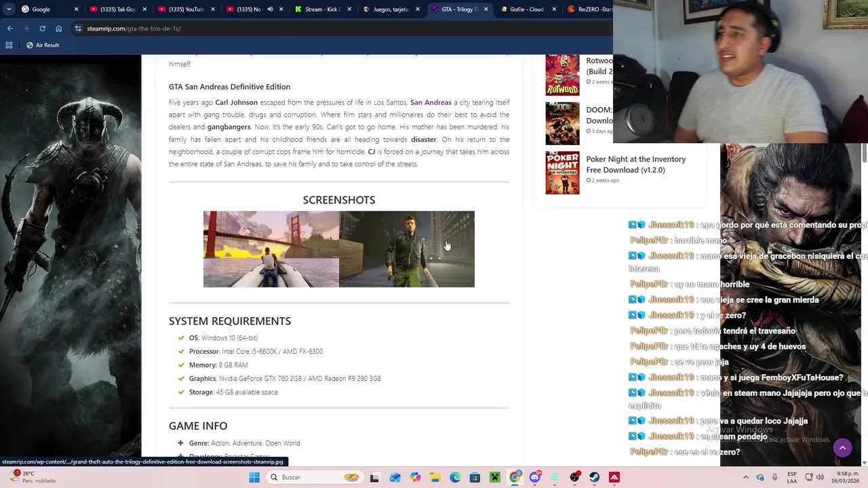Mute the audio-playing YouTube tab speaker icon
868x488 pixels.
pyautogui.click(x=270, y=9)
